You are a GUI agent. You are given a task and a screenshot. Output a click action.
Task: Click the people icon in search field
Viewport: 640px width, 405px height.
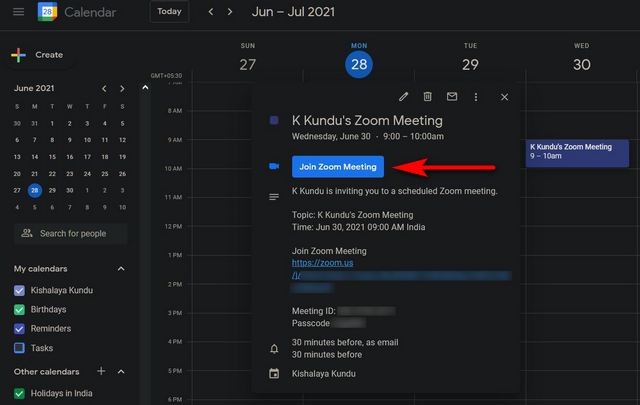27,233
